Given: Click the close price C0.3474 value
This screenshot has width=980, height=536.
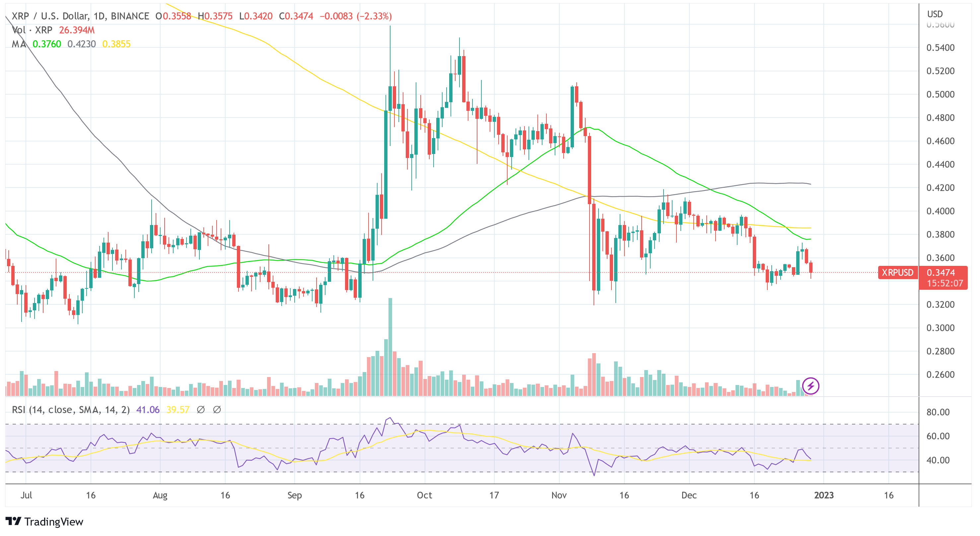Looking at the screenshot, I should click(x=296, y=16).
